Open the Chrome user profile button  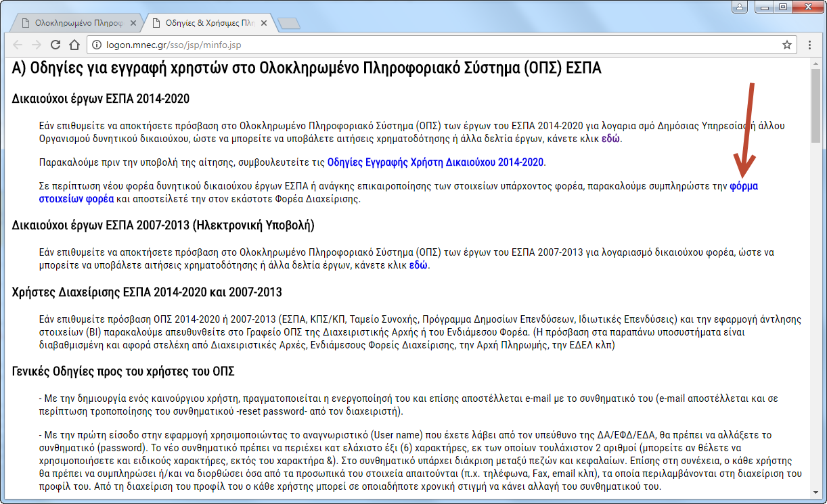740,7
